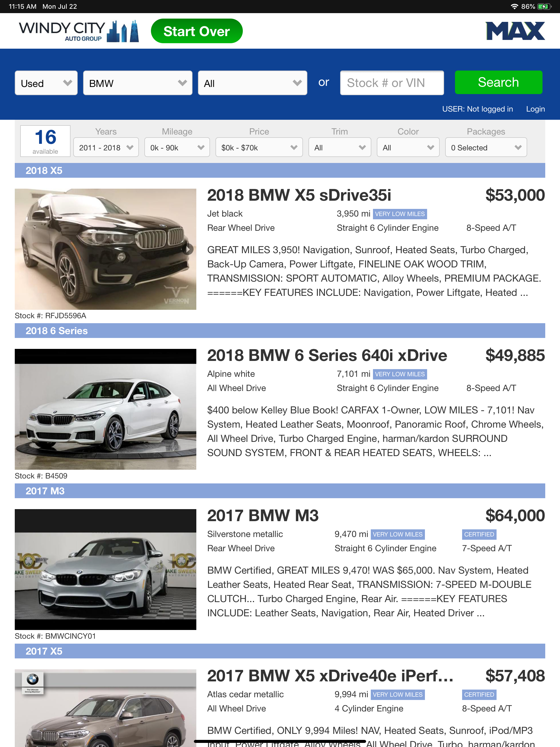Open the 2017 BMW M3 listing title
This screenshot has height=747, width=560.
(263, 516)
